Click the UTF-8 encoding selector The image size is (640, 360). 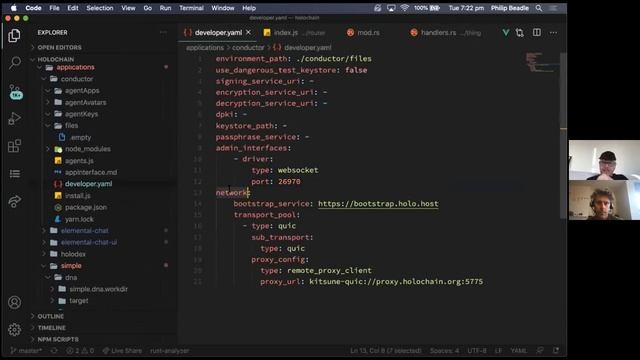pos(477,351)
